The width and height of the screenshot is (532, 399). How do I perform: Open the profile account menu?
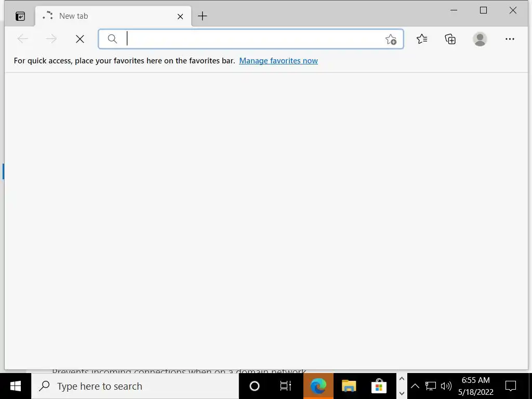[x=480, y=39]
